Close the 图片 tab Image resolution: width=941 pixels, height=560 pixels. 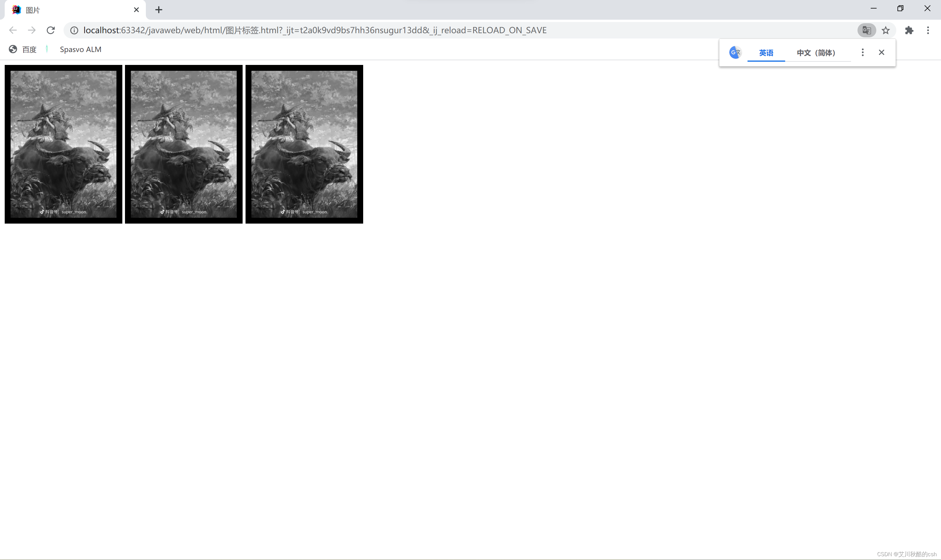(136, 10)
